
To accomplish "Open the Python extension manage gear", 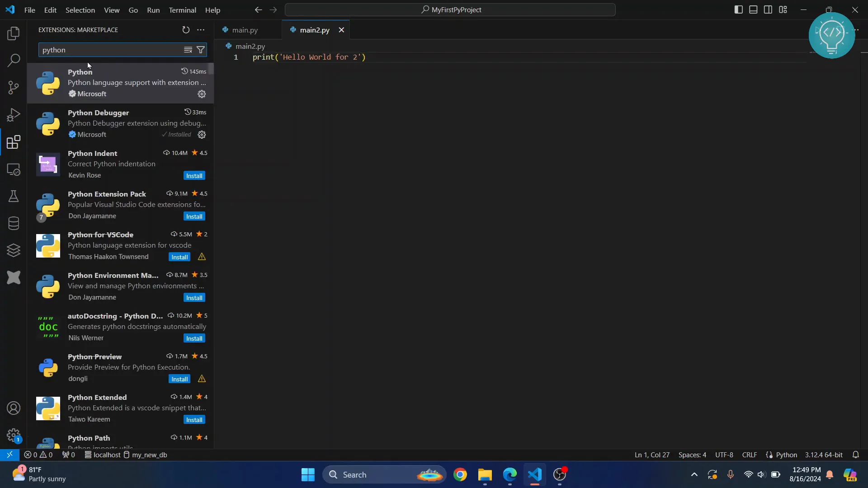I will (x=202, y=94).
